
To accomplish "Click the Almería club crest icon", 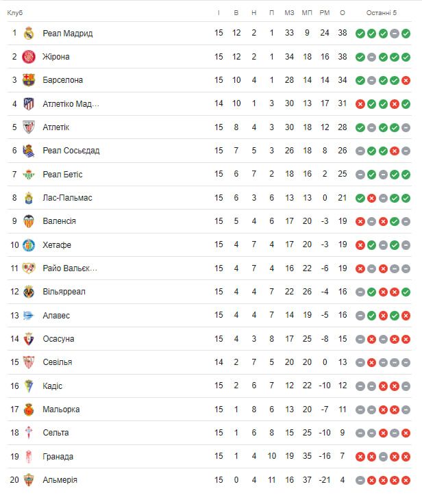I will tap(28, 480).
